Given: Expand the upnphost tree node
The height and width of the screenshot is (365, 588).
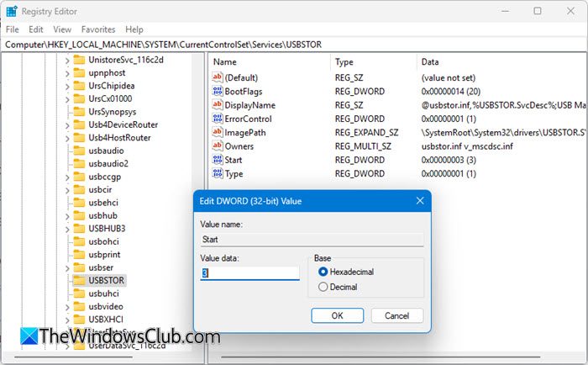Looking at the screenshot, I should 67,74.
